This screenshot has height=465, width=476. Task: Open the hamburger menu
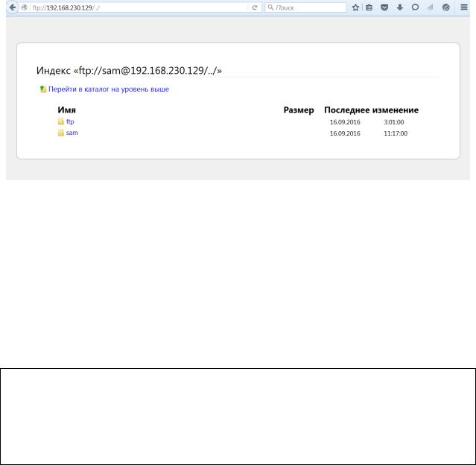click(464, 7)
